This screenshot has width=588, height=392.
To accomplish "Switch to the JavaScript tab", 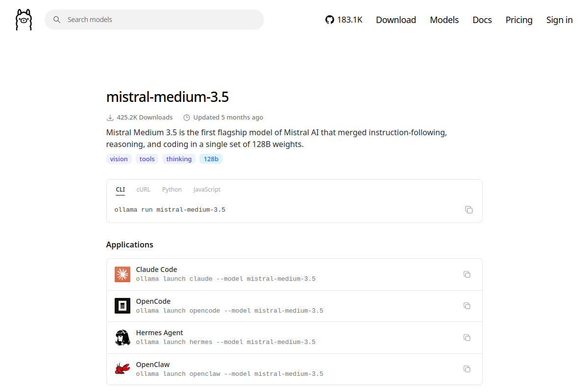I will point(207,190).
